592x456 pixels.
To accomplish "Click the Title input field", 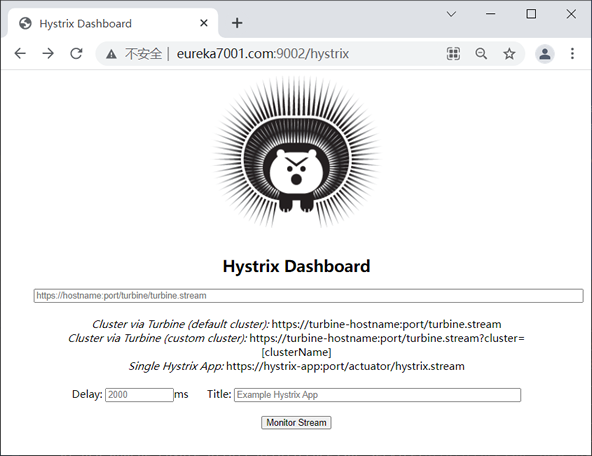I will [x=378, y=395].
